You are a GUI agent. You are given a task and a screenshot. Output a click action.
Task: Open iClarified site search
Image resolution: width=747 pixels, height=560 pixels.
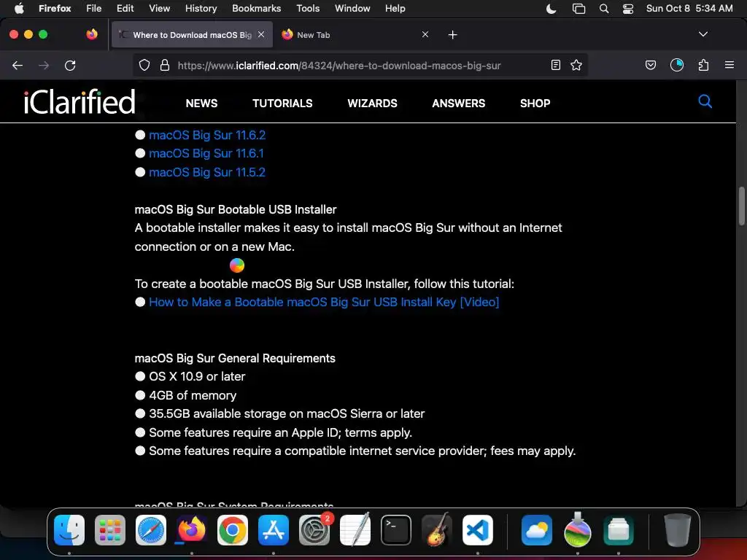click(x=705, y=101)
